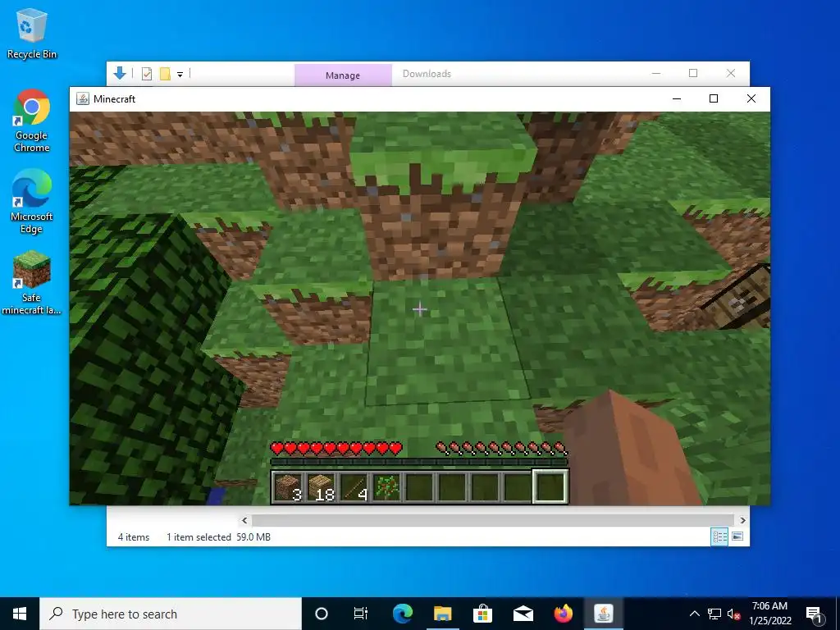Click the '4 items' status bar text
Image resolution: width=840 pixels, height=630 pixels.
134,536
